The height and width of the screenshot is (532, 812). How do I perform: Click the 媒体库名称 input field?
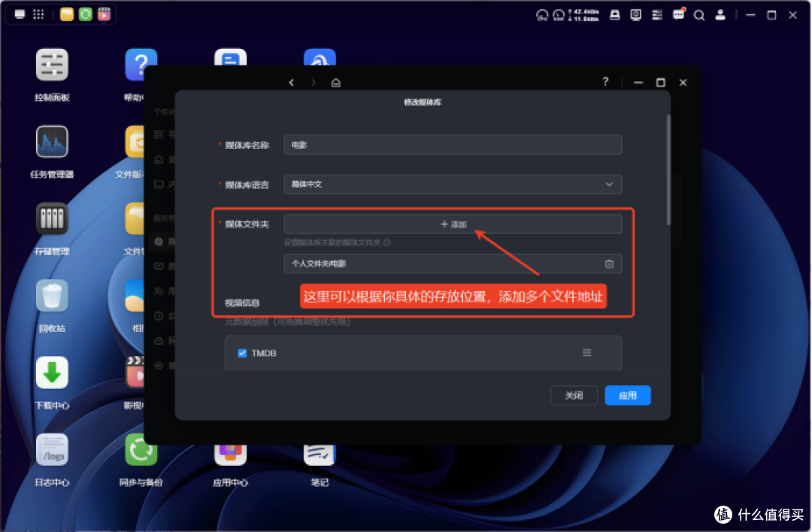453,144
